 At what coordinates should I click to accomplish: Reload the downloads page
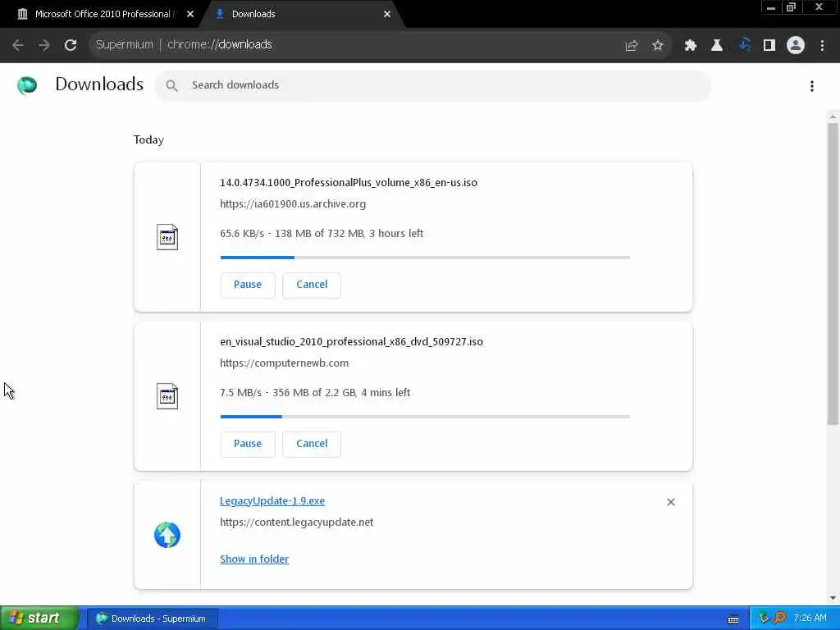click(71, 45)
